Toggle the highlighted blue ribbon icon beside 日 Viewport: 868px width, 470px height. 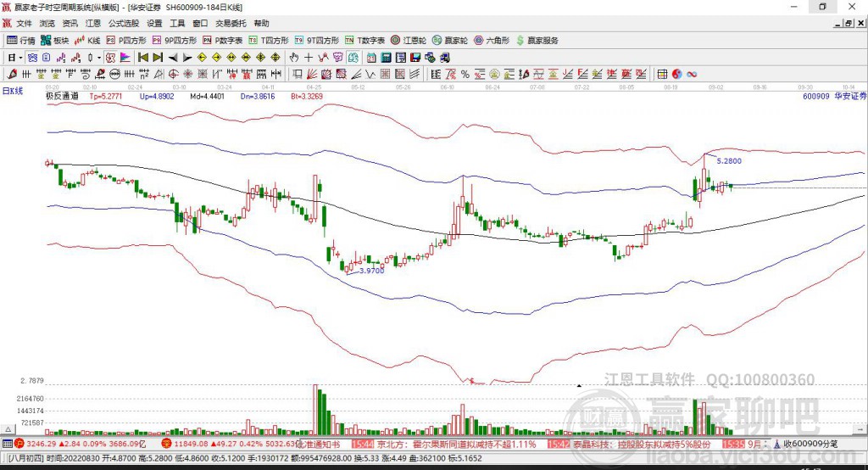[x=32, y=57]
